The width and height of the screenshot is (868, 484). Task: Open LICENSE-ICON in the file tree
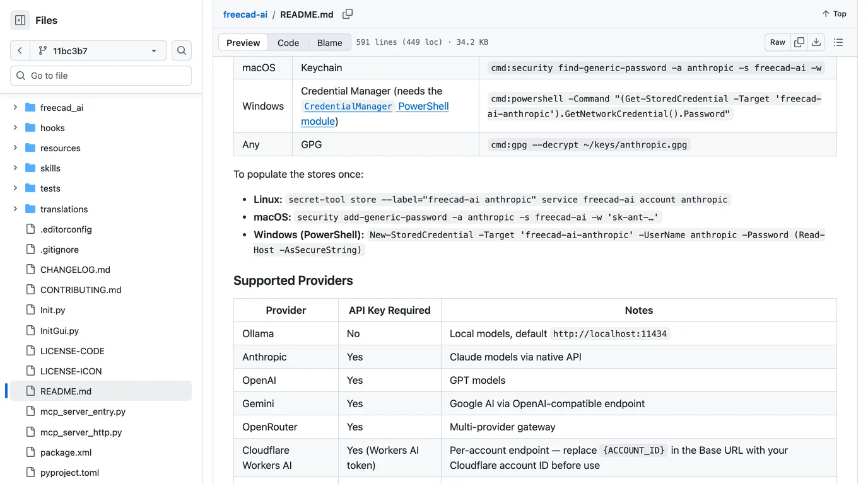click(71, 371)
